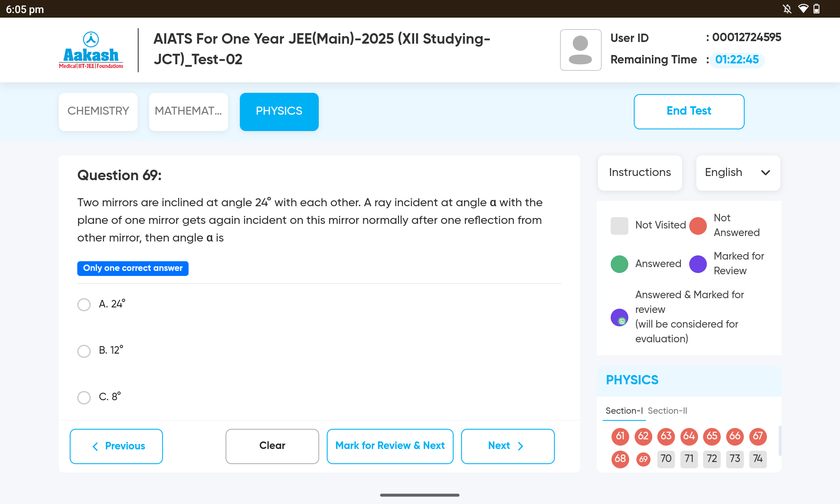Click the Question 69 heading

tap(119, 175)
